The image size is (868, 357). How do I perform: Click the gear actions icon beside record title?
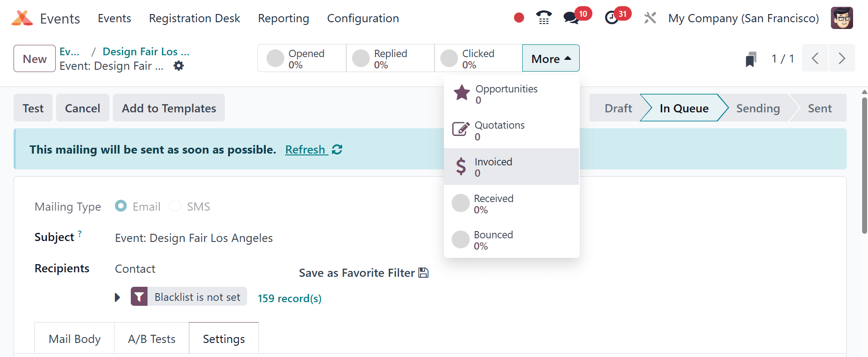(179, 66)
